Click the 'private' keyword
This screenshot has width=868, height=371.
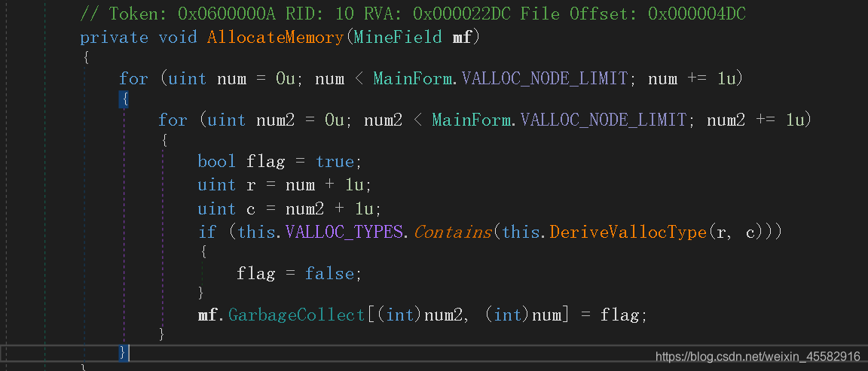(x=114, y=38)
